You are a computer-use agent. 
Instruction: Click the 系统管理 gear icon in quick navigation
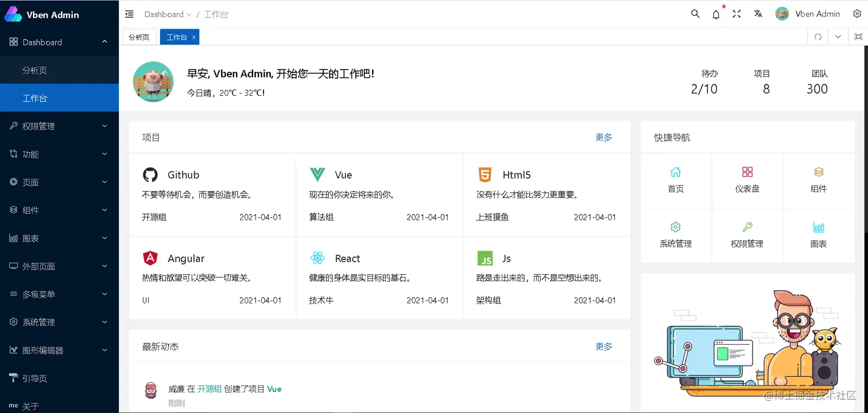(676, 227)
